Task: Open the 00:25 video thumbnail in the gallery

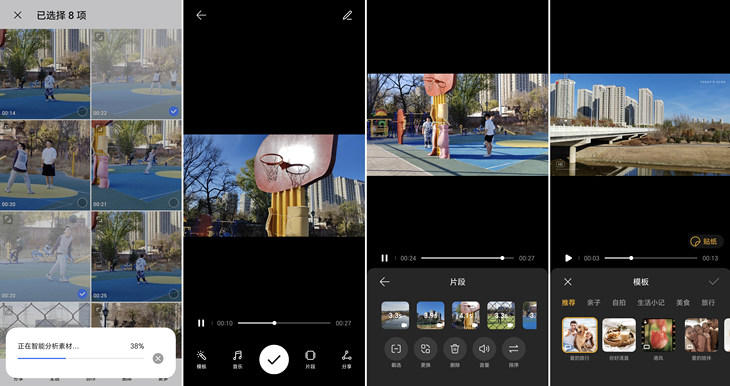Action: [136, 256]
